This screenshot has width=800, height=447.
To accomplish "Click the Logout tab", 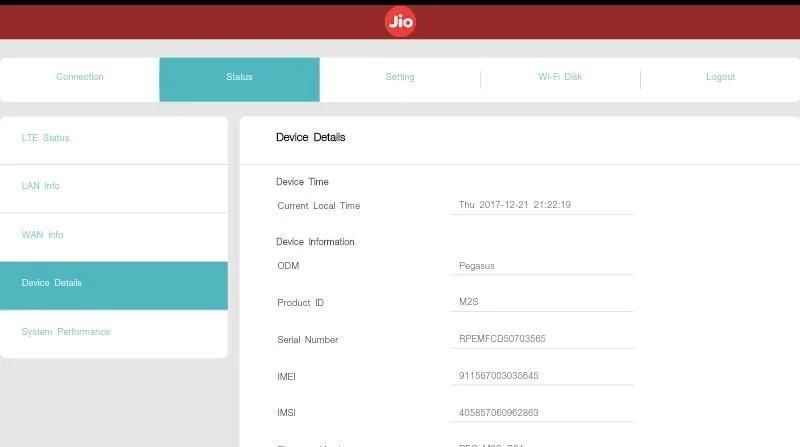I will click(x=720, y=77).
